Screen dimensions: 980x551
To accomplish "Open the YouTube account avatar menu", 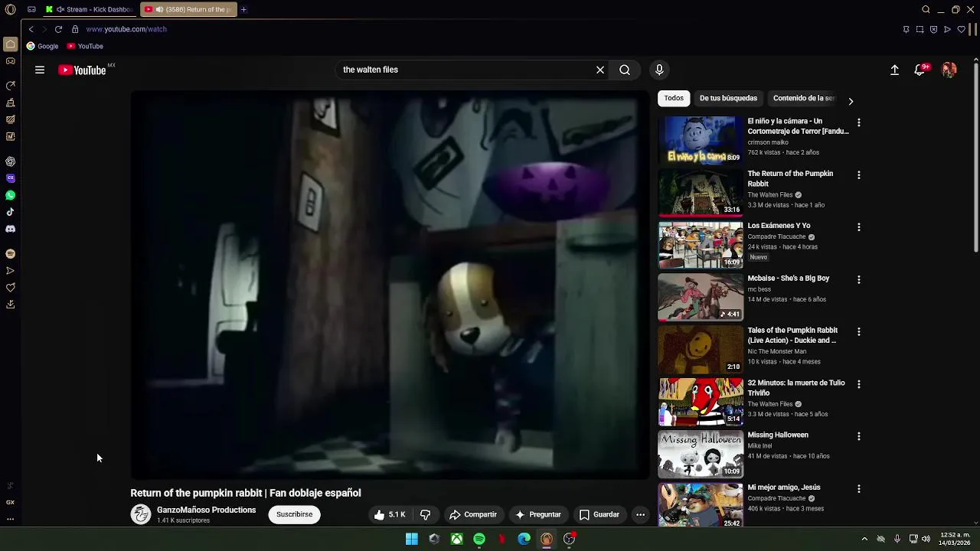I will click(x=949, y=70).
